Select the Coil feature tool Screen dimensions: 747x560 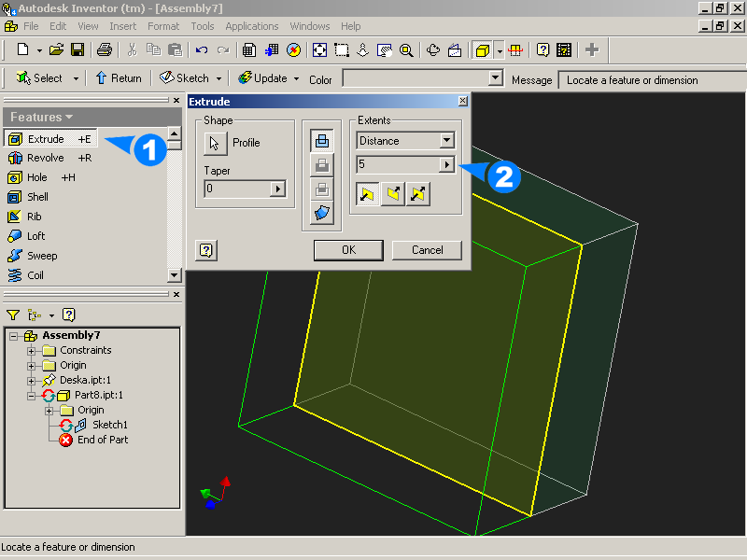pyautogui.click(x=26, y=275)
